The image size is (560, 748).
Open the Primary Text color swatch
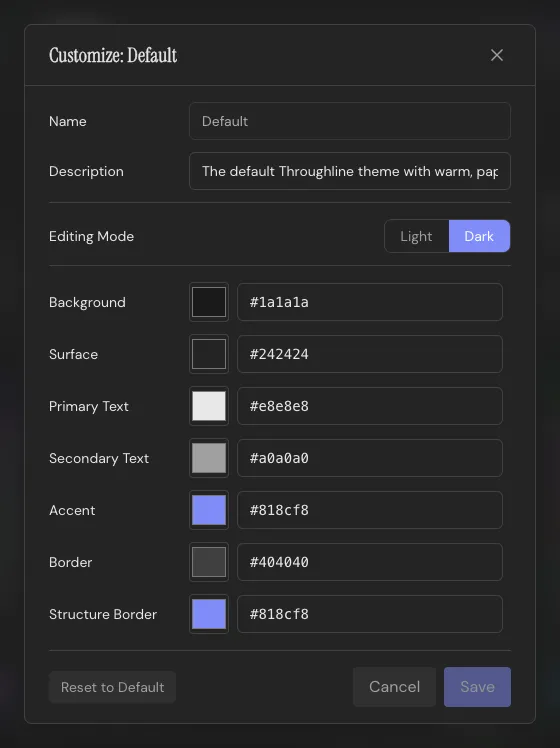209,406
